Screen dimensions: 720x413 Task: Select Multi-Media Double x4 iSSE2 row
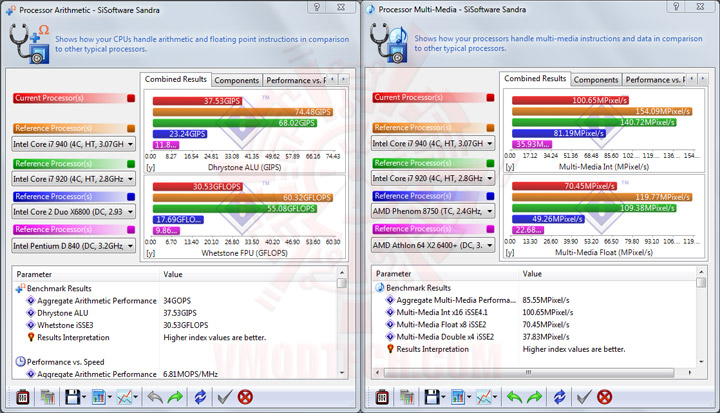534,337
